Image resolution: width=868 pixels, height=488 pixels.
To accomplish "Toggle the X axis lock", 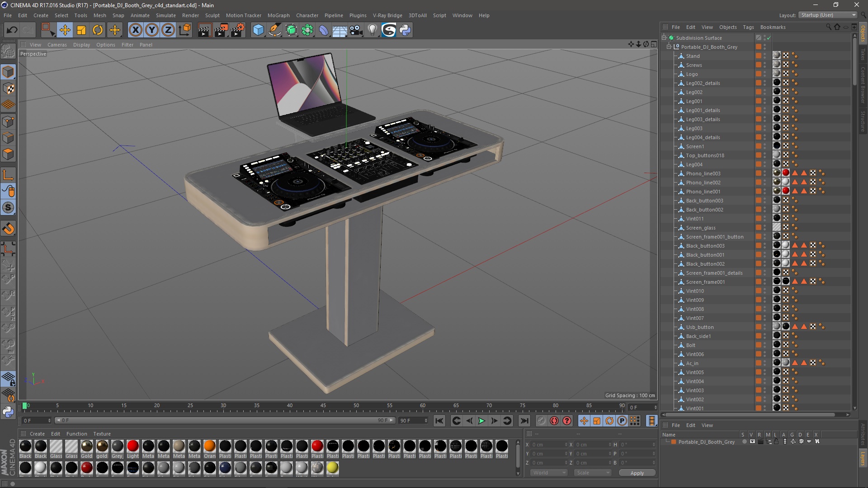I will (135, 30).
